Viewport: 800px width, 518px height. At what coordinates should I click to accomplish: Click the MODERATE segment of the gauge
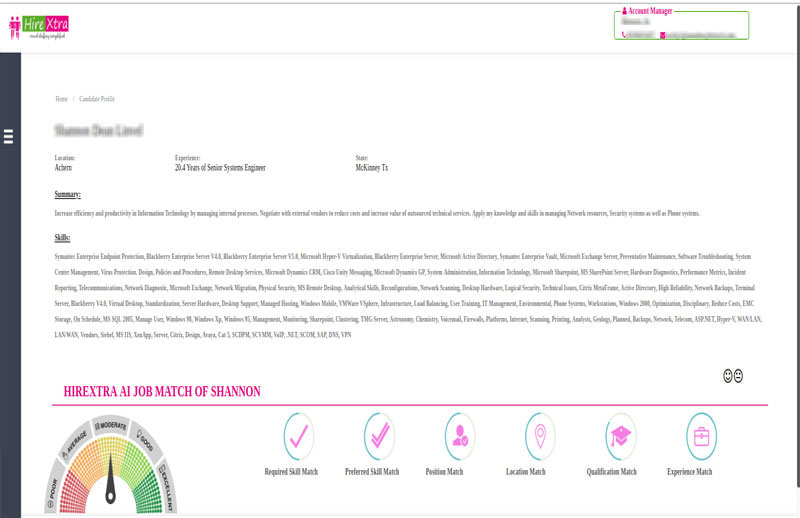[x=111, y=425]
